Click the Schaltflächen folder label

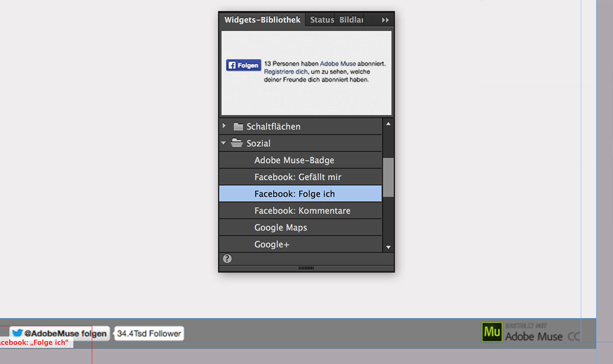(x=273, y=127)
